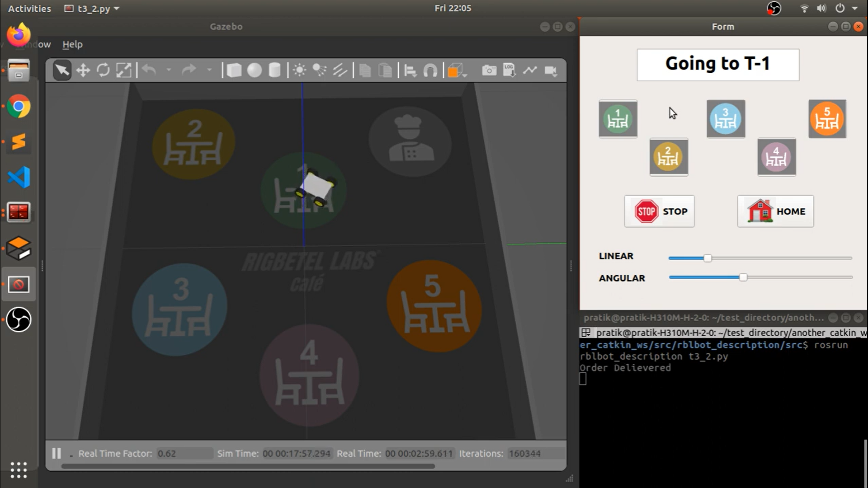Insert a cylinder shape
This screenshot has height=488, width=868.
(274, 70)
